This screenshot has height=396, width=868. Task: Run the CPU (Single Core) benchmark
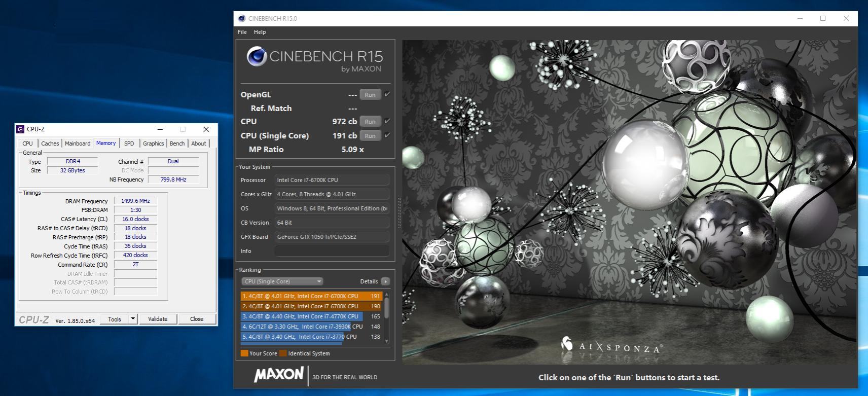(370, 136)
